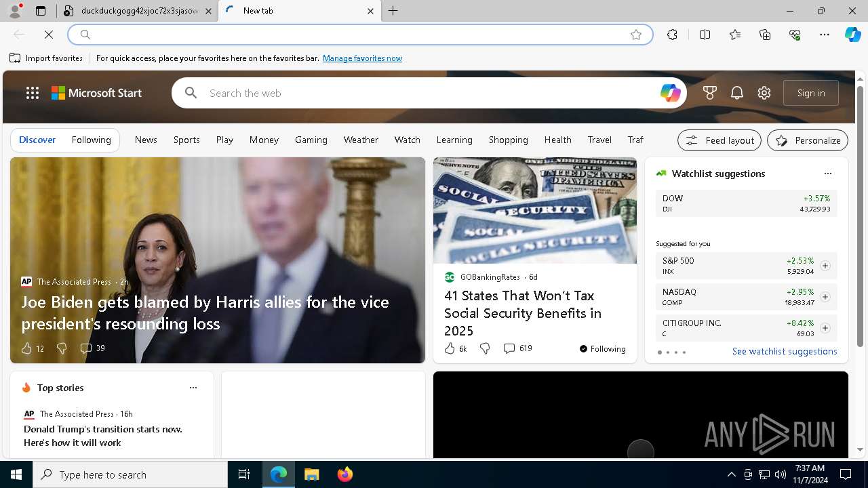868x488 pixels.
Task: Open the Action Center notifications
Action: click(x=846, y=474)
